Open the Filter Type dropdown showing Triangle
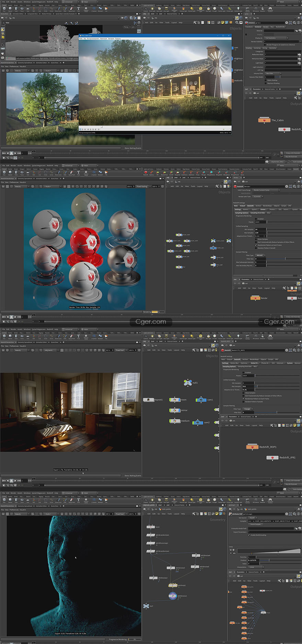This screenshot has width=302, height=644. [x=247, y=409]
